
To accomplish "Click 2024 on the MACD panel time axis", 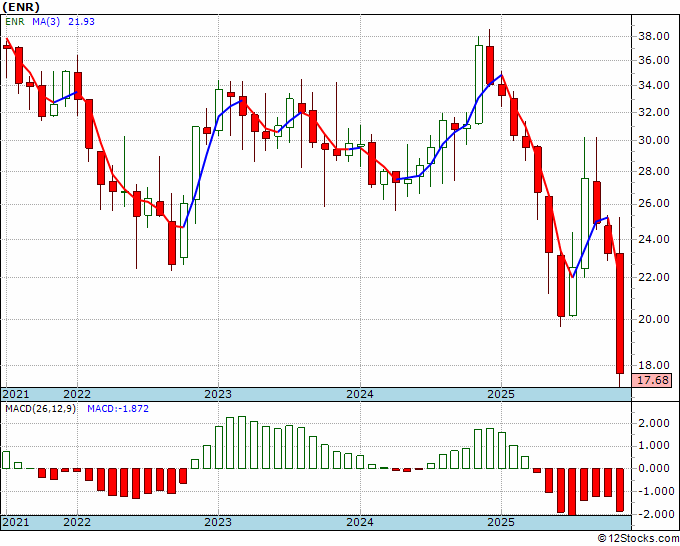I will 360,522.
